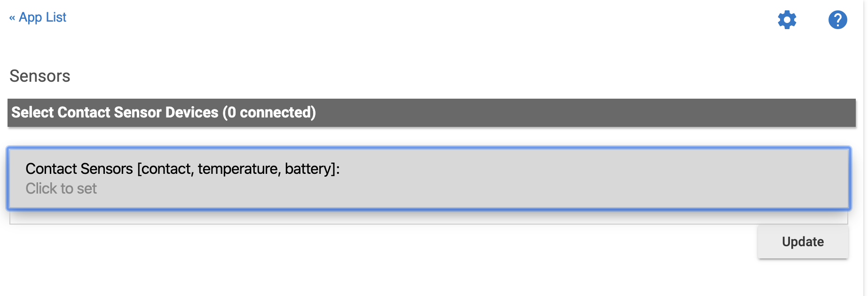
Task: Select the 'Select Contact Sensor Devices' header bar
Action: pyautogui.click(x=432, y=112)
